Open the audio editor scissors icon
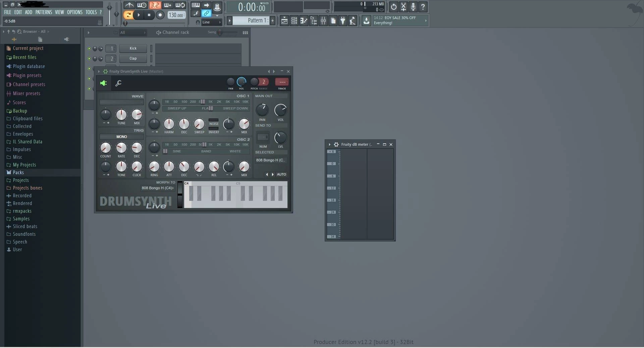 coord(404,6)
